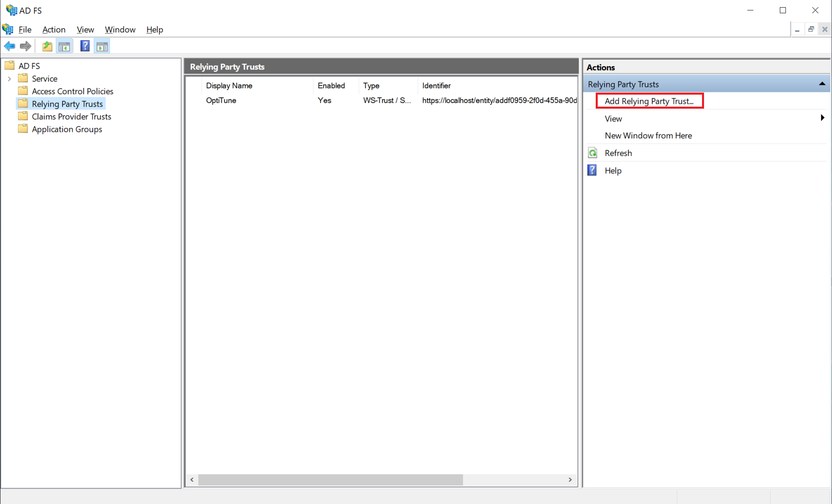Toggle Show/Hide Action Pane toolbar icon
Image resolution: width=832 pixels, height=504 pixels.
(102, 47)
